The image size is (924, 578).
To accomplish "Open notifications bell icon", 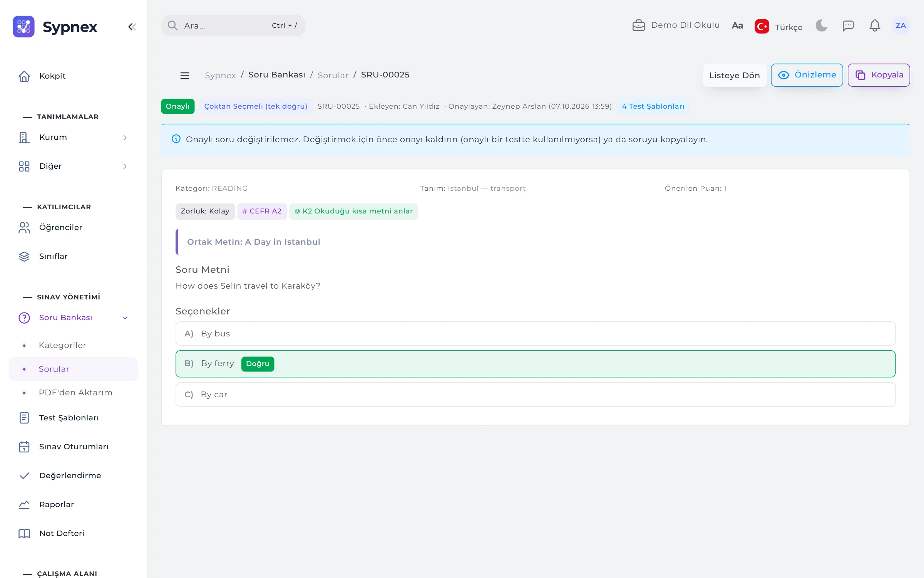I will point(875,26).
